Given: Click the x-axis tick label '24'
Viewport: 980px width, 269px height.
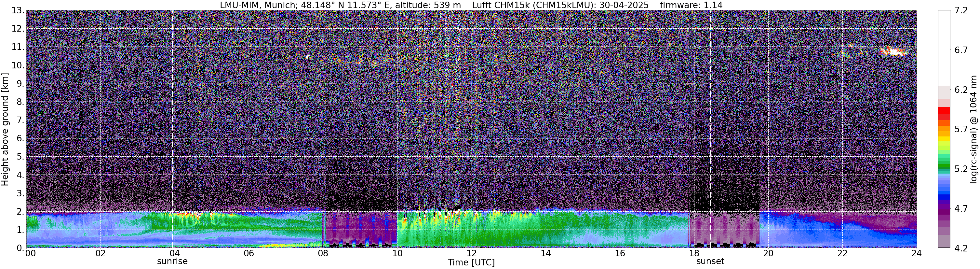Looking at the screenshot, I should tap(917, 253).
